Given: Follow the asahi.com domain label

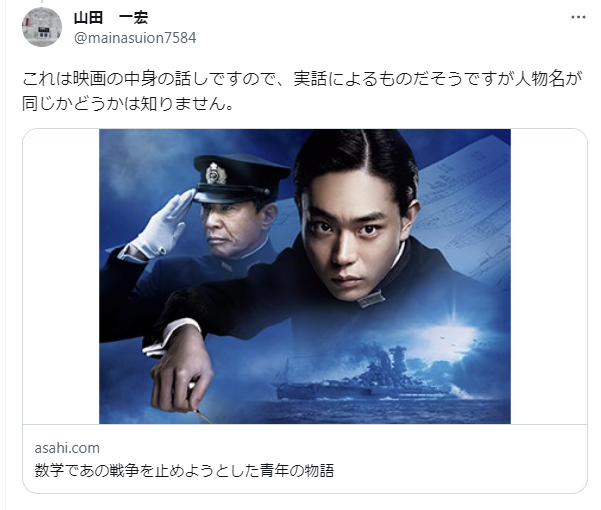Looking at the screenshot, I should click(x=67, y=448).
